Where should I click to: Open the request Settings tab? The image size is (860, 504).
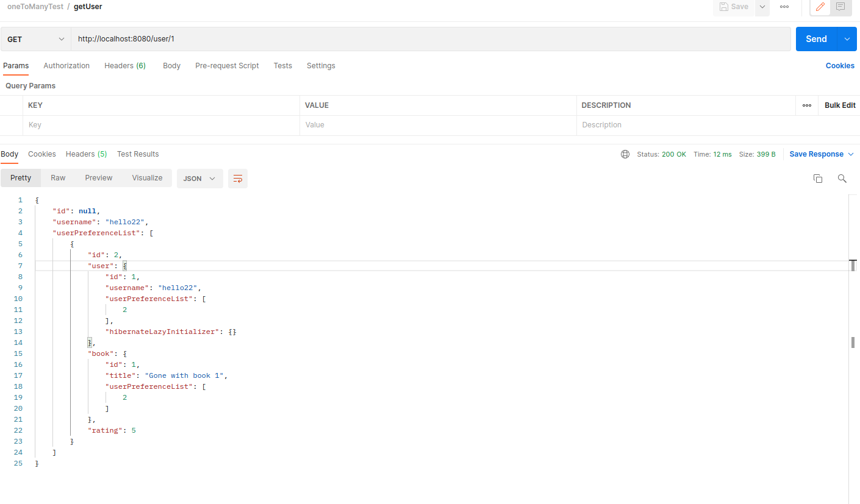(x=321, y=66)
